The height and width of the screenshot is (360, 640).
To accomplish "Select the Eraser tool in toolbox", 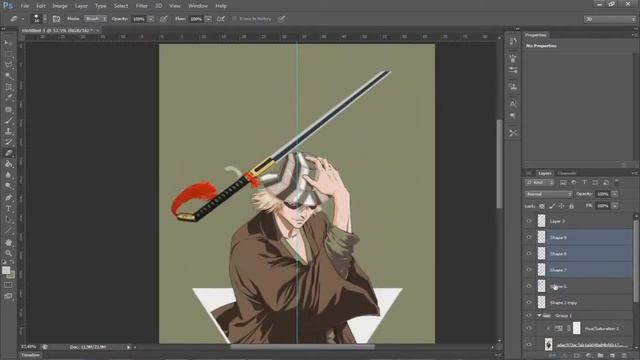I will pyautogui.click(x=8, y=153).
